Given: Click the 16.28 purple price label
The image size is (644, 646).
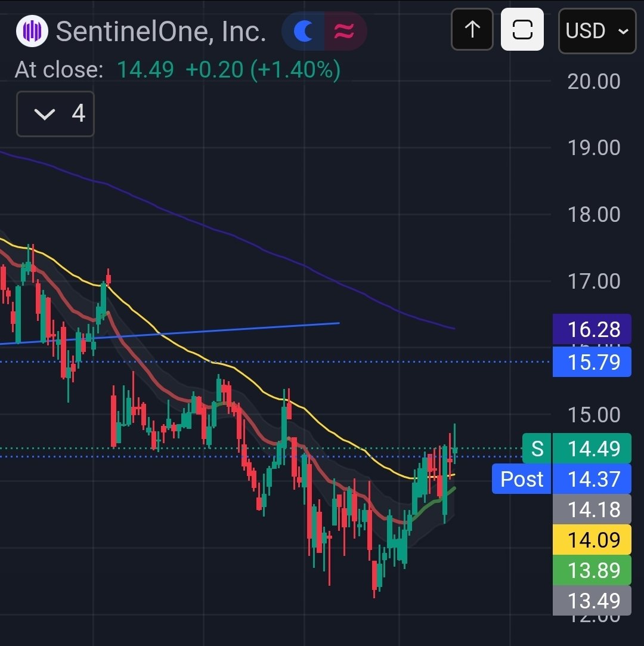Looking at the screenshot, I should pos(592,329).
